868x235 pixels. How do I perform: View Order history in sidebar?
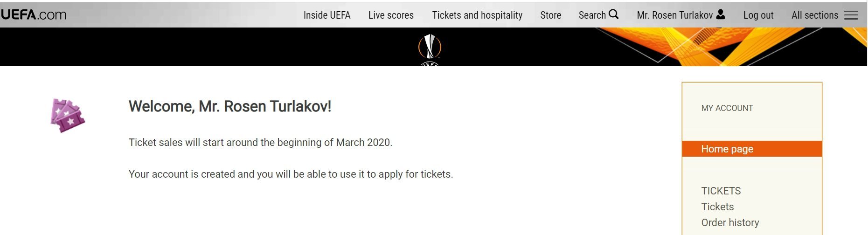coord(730,222)
